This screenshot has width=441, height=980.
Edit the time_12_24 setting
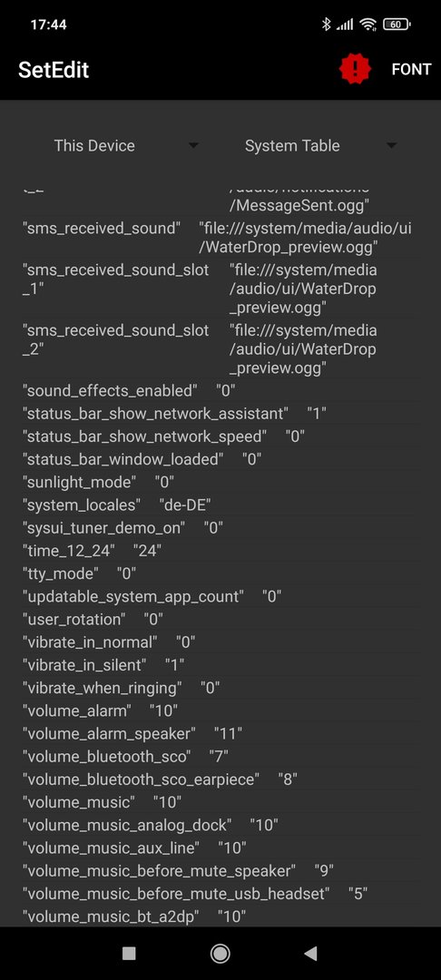point(220,551)
